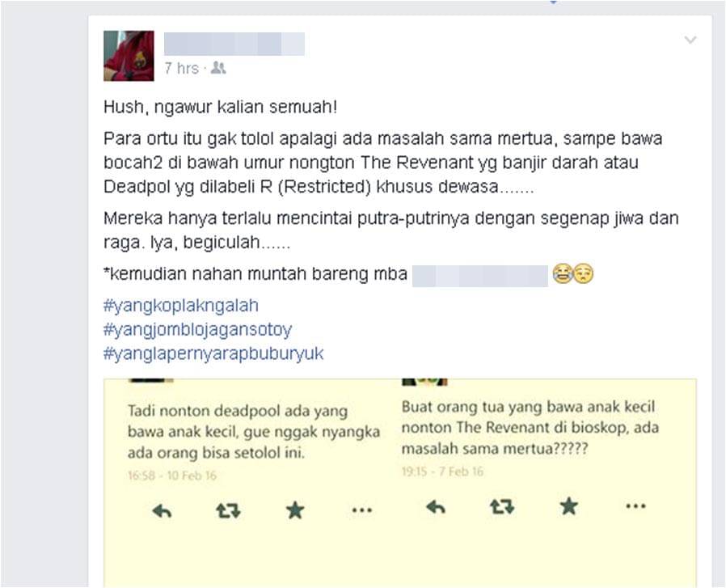Screen dimensions: 726x588
Task: Open hashtag #yangkoplakngalah
Action: [x=181, y=306]
